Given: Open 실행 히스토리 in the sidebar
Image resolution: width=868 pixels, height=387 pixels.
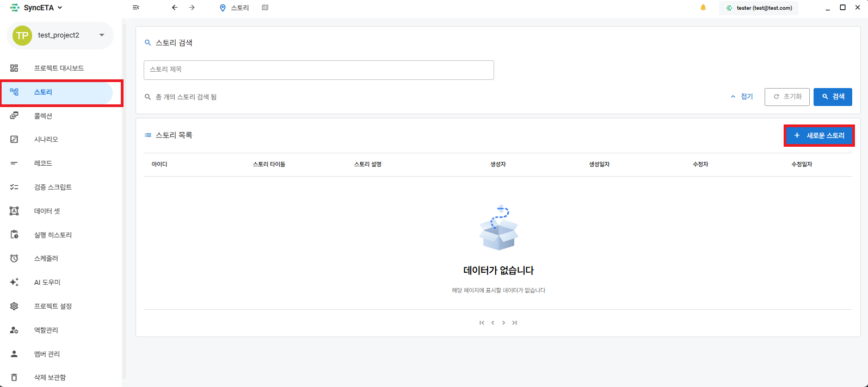Looking at the screenshot, I should tap(53, 235).
